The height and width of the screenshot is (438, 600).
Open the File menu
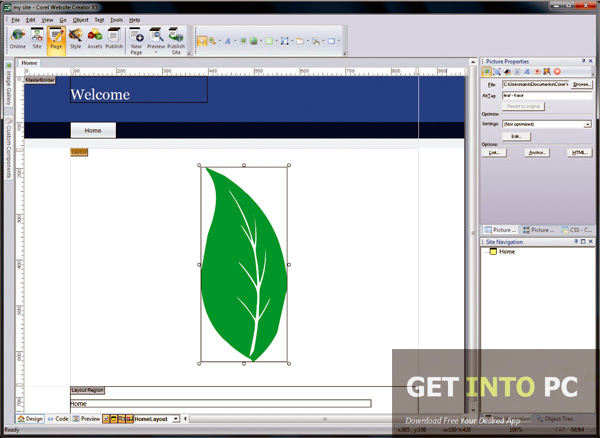(x=16, y=20)
